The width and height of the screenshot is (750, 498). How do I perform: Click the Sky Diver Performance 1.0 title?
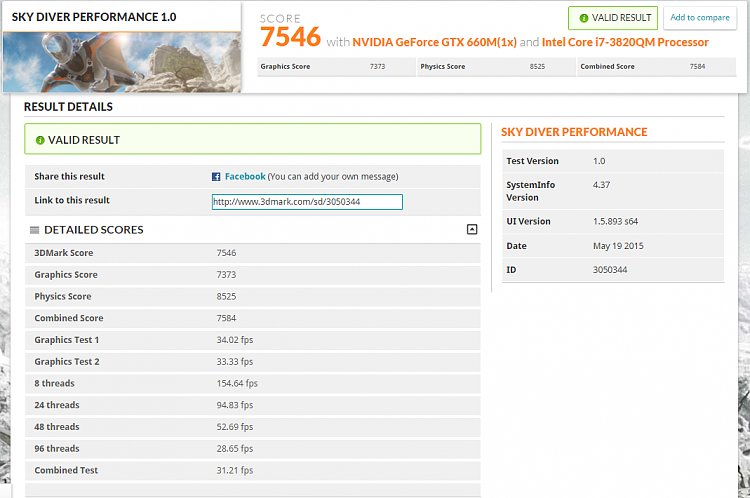pyautogui.click(x=94, y=17)
